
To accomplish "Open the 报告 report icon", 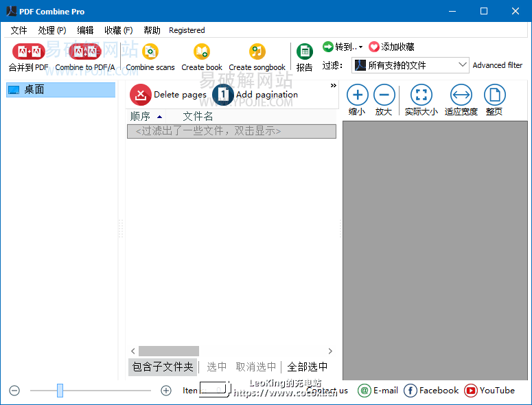I will (x=304, y=51).
